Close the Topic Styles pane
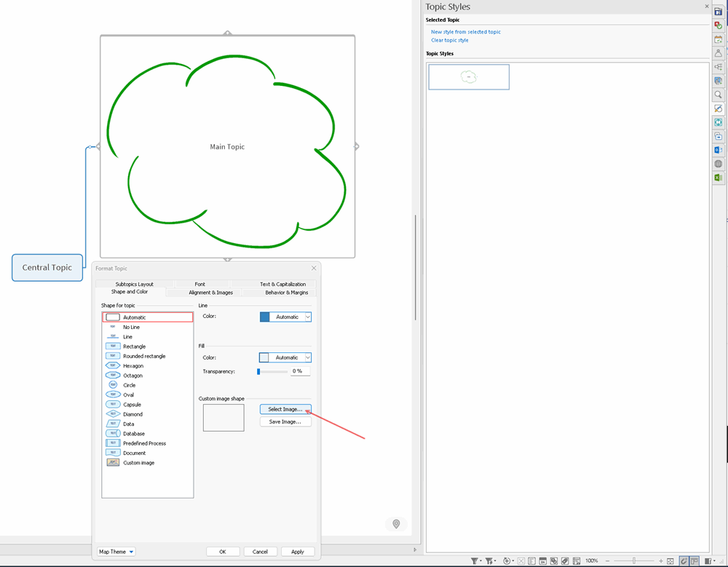The height and width of the screenshot is (567, 728). pyautogui.click(x=706, y=7)
